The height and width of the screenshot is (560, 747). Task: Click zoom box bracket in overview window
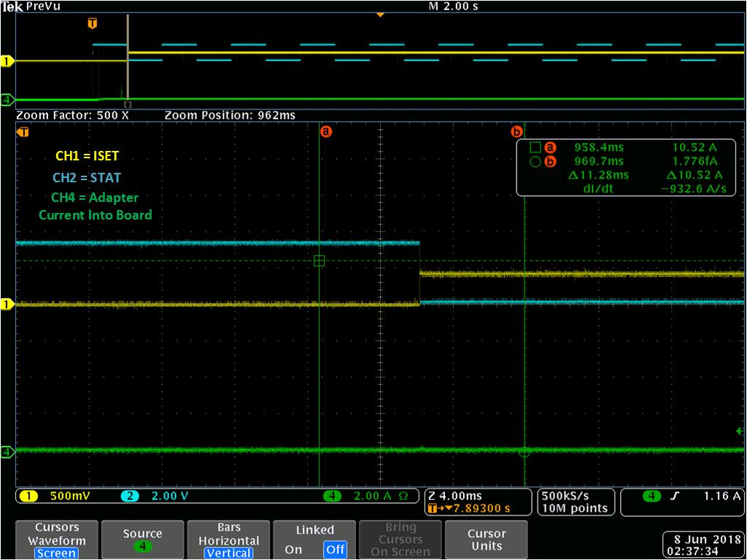pos(128,104)
